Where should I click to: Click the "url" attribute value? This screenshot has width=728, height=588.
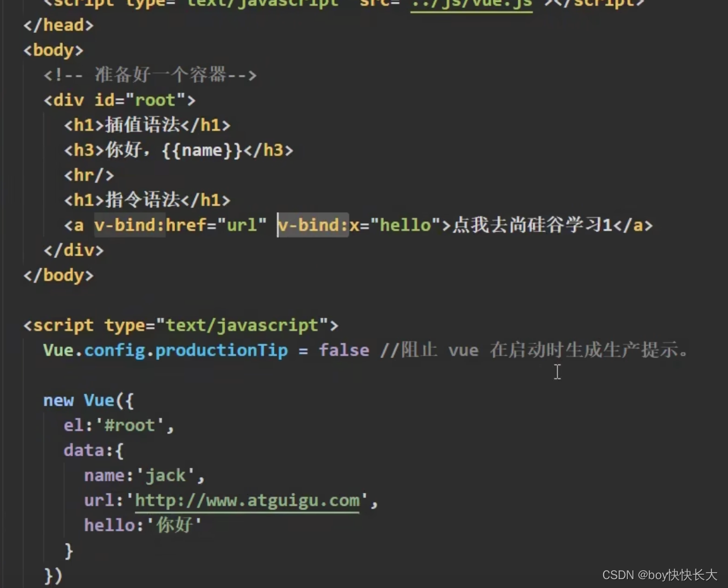point(242,226)
